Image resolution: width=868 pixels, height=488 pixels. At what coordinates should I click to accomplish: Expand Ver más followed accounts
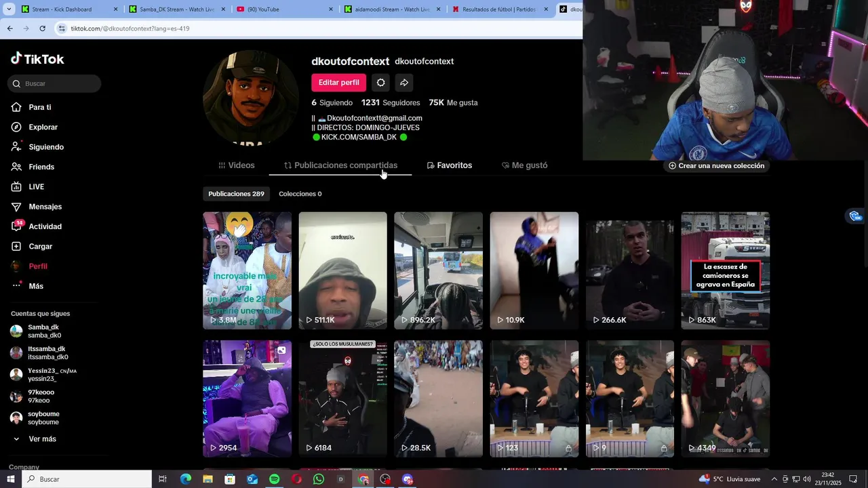point(34,439)
